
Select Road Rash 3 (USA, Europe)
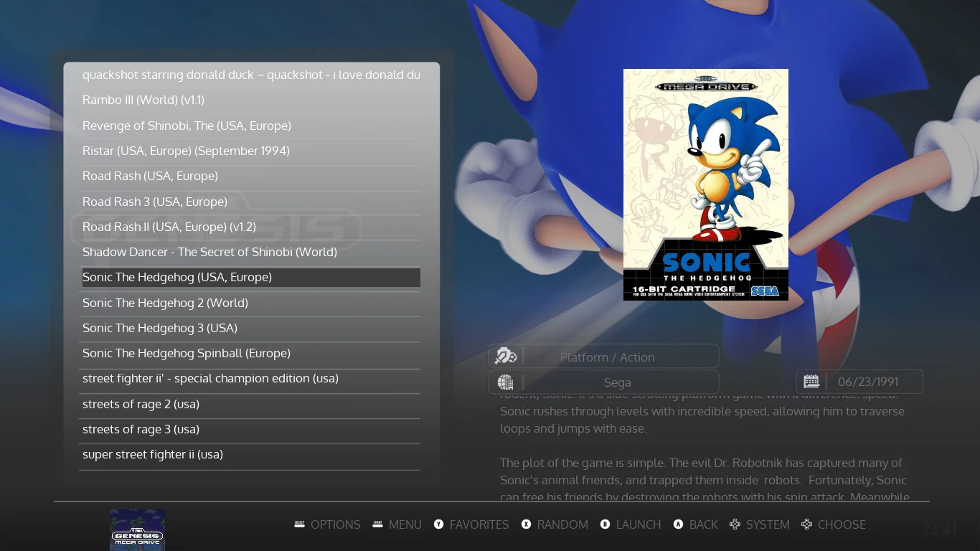[155, 202]
